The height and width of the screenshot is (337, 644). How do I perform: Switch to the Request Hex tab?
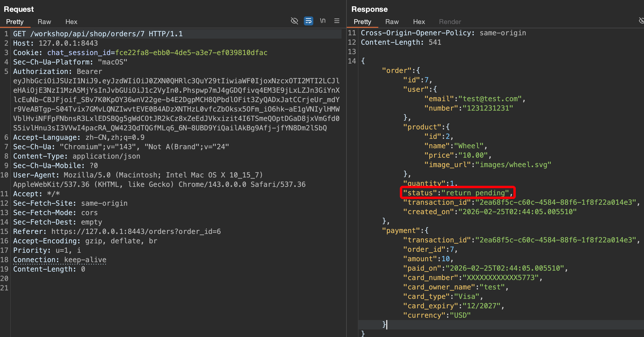pos(71,22)
